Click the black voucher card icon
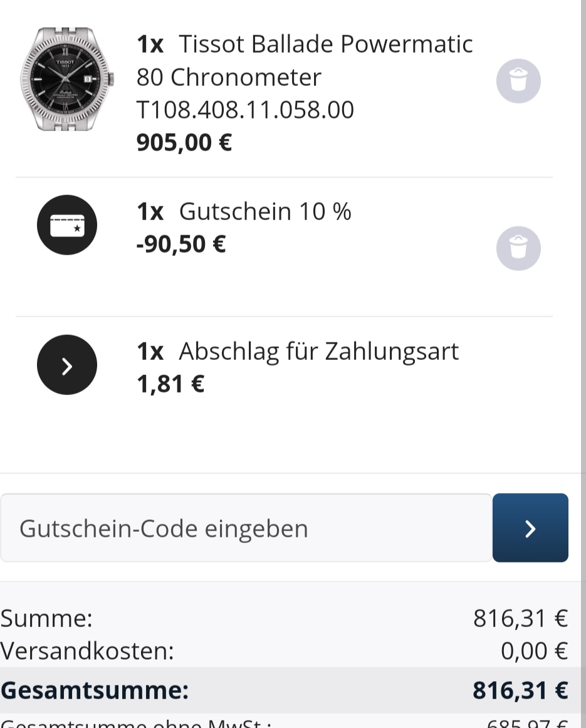586x728 pixels. (67, 225)
